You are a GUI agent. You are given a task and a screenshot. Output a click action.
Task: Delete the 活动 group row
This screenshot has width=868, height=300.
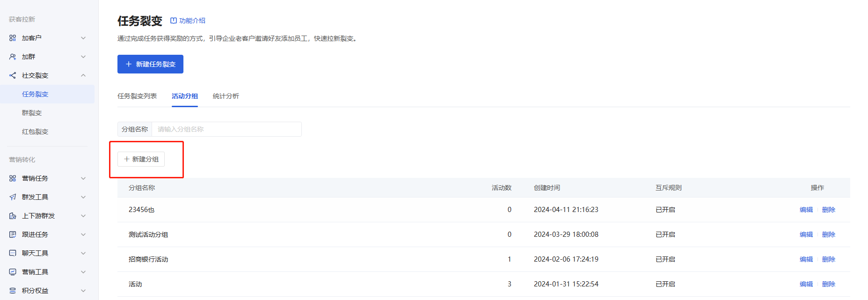[829, 284]
